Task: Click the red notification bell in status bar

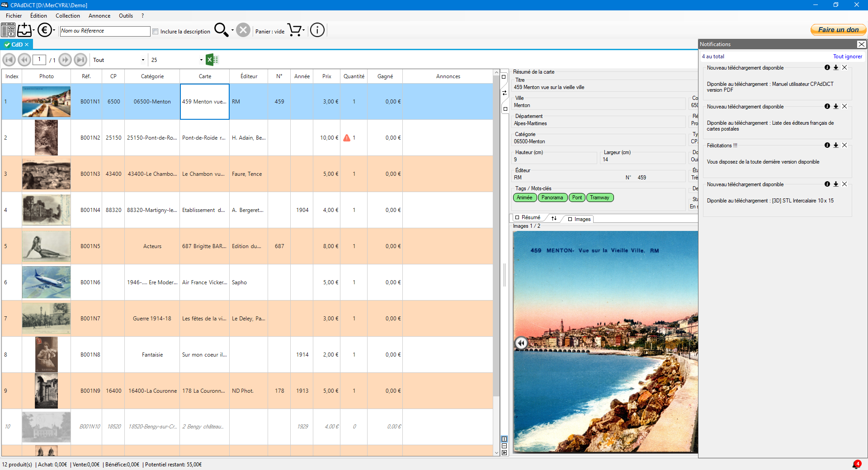Action: [857, 464]
